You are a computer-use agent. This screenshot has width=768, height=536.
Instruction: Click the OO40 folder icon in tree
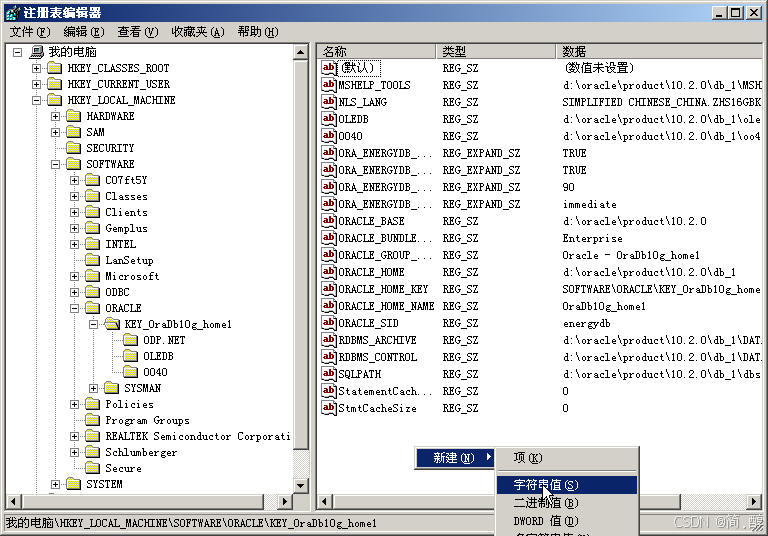[130, 372]
